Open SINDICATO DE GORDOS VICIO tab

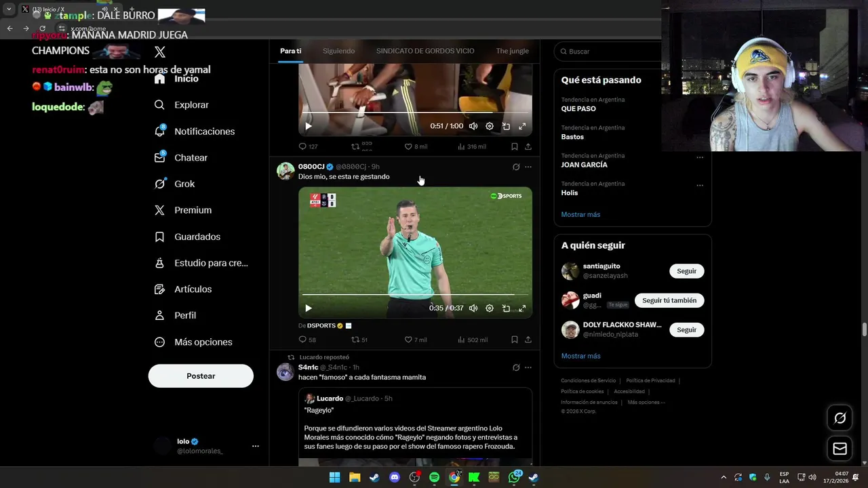pos(425,51)
